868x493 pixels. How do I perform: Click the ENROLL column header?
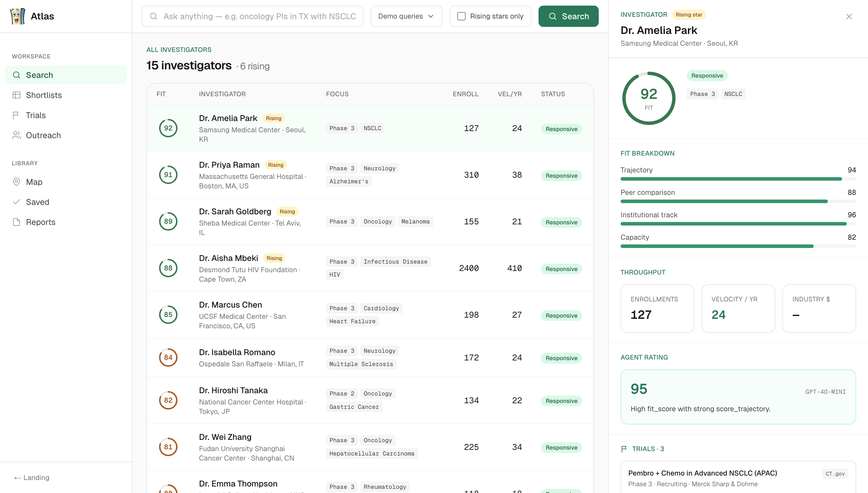click(x=466, y=94)
